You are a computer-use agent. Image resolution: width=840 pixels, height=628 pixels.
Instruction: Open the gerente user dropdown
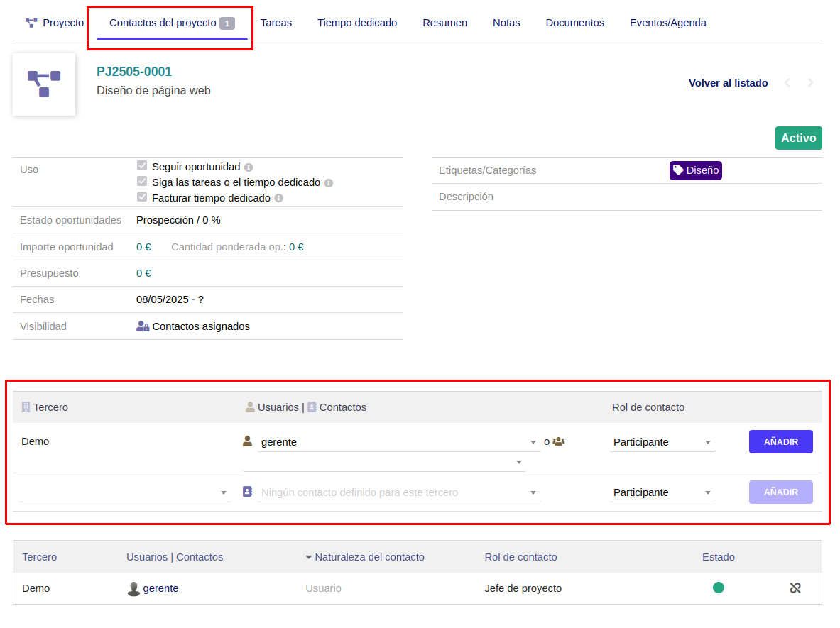click(398, 442)
